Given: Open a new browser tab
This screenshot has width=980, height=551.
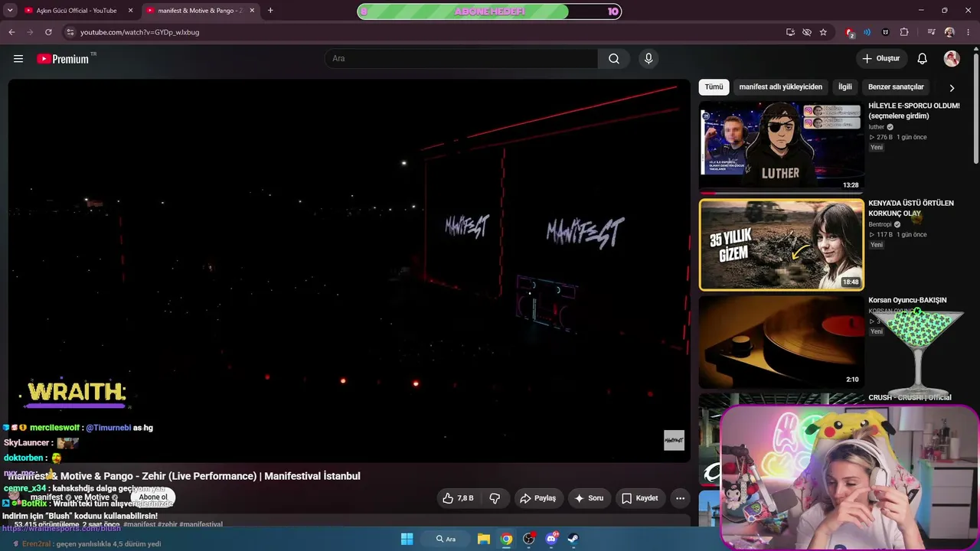Looking at the screenshot, I should pos(270,11).
